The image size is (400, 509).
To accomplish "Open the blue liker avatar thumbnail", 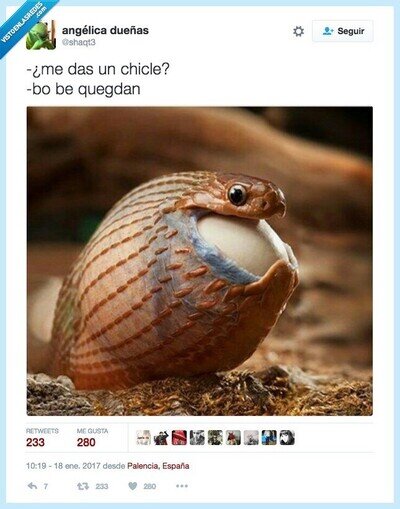I will tap(269, 438).
